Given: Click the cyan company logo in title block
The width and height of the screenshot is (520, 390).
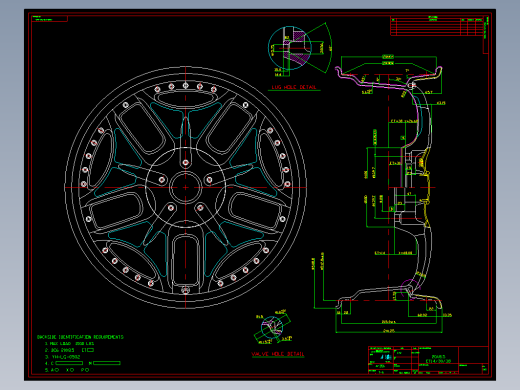Looking at the screenshot, I should 385,357.
